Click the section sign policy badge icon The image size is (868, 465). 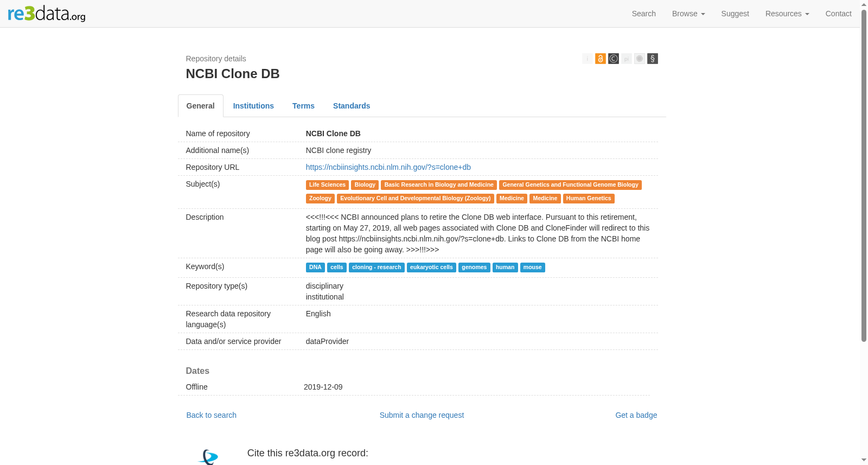(x=653, y=59)
